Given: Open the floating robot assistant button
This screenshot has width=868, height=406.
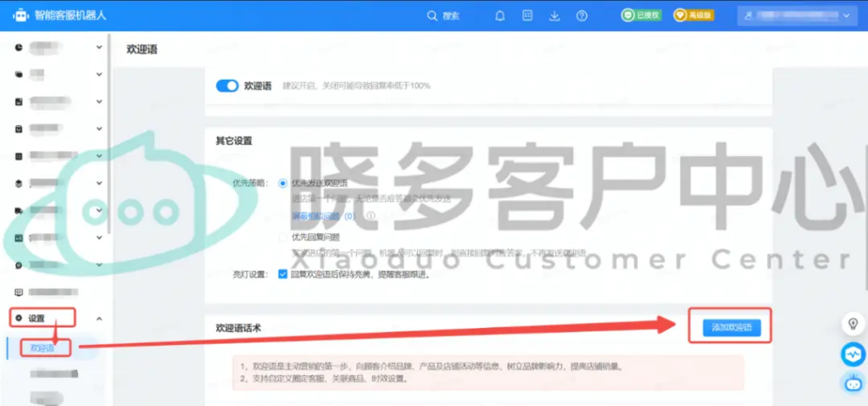Looking at the screenshot, I should 853,383.
